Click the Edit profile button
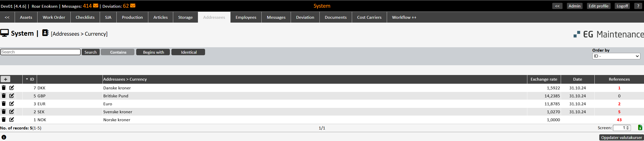 (x=598, y=6)
